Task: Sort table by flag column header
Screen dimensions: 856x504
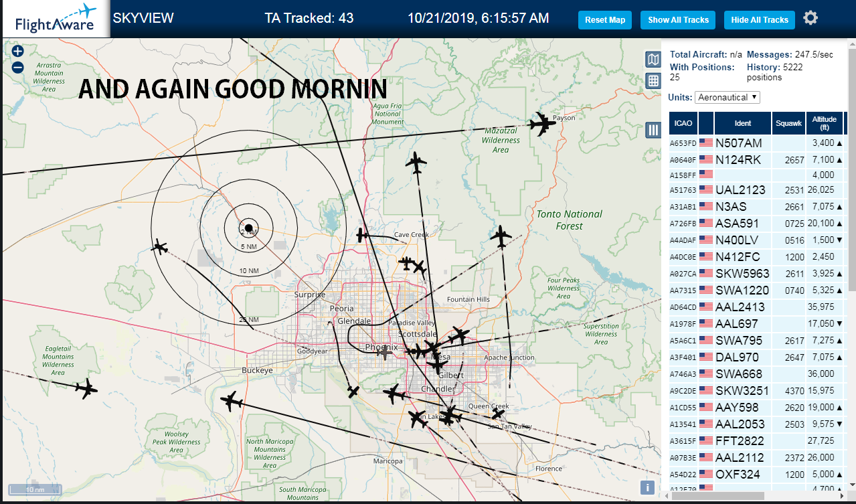Action: (x=706, y=123)
